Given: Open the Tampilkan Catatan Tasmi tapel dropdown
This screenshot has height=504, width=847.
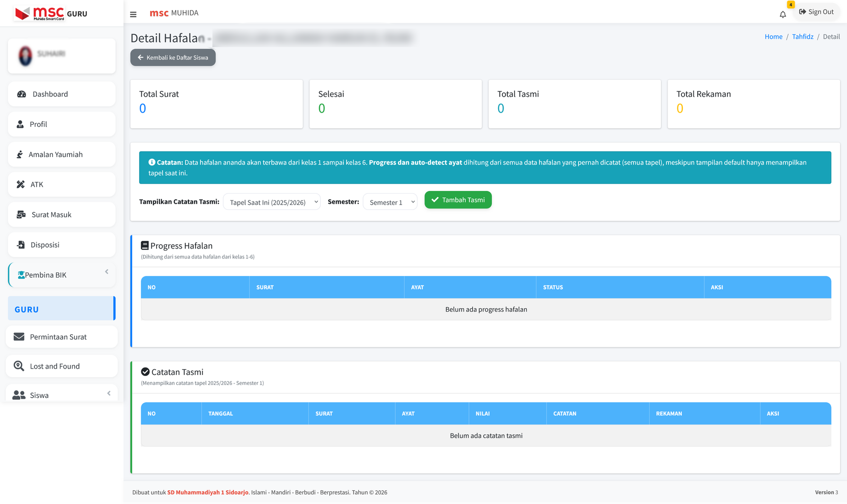Looking at the screenshot, I should [x=272, y=202].
